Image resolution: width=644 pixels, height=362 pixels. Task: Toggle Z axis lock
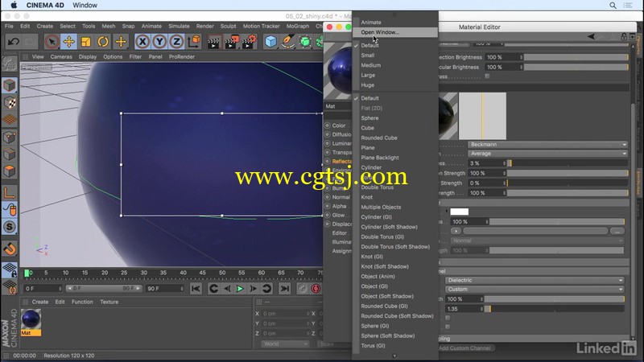tap(176, 42)
